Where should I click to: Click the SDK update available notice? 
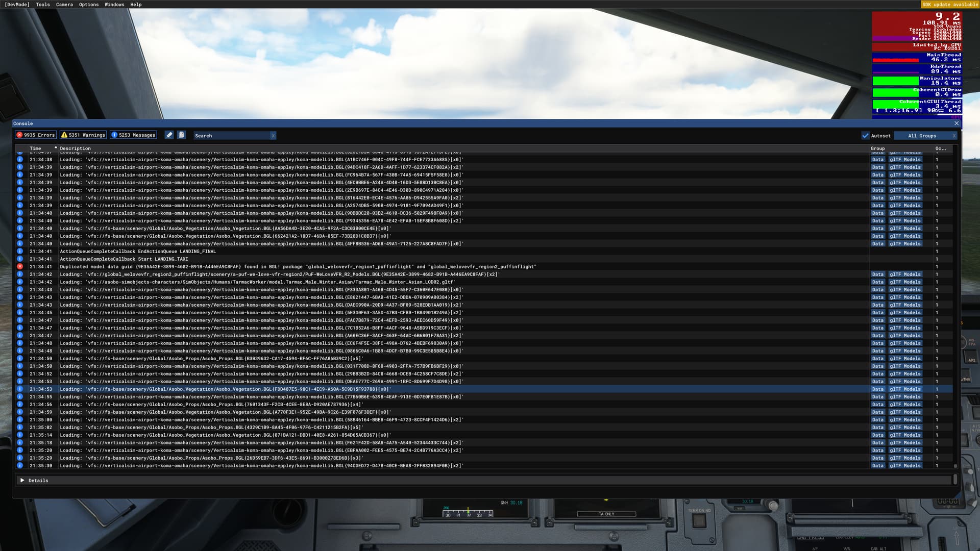950,5
